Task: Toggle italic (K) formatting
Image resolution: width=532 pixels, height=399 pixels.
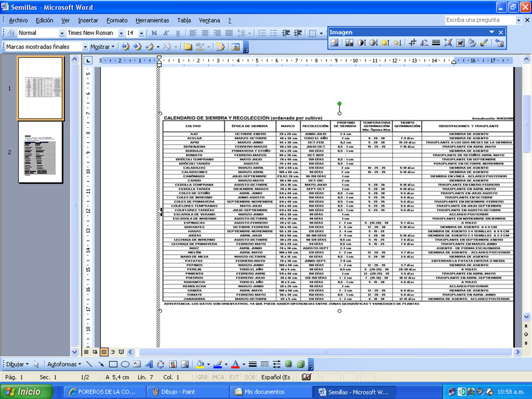Action: coord(166,33)
